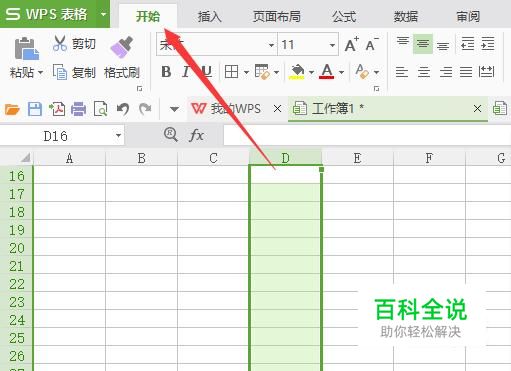Switch to the 插入 ribbon tab
The height and width of the screenshot is (371, 511).
pyautogui.click(x=209, y=16)
